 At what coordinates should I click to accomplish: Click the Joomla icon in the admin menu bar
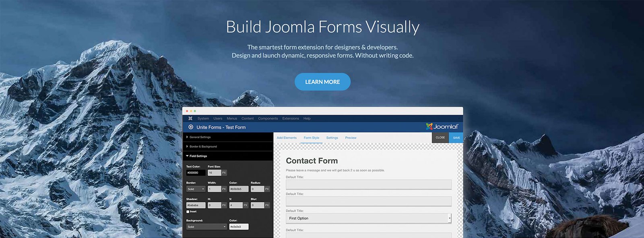click(x=190, y=118)
